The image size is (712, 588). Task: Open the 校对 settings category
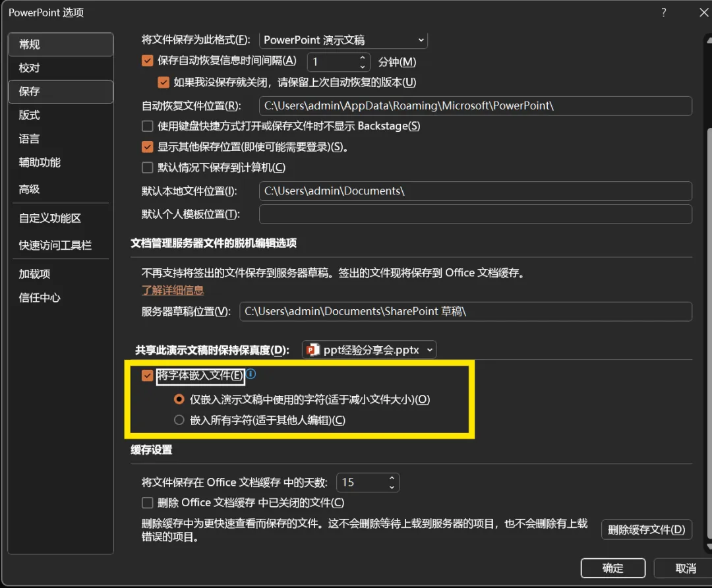pyautogui.click(x=61, y=68)
